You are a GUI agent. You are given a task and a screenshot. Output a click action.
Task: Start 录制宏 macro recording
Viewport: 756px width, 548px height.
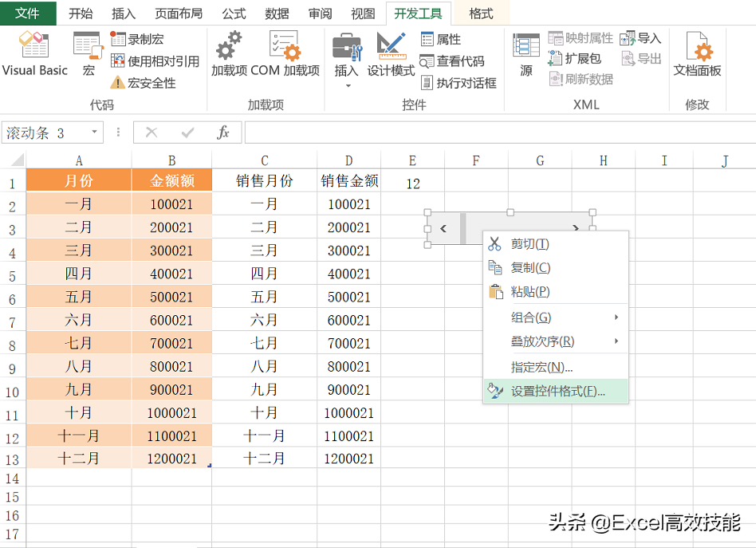137,38
